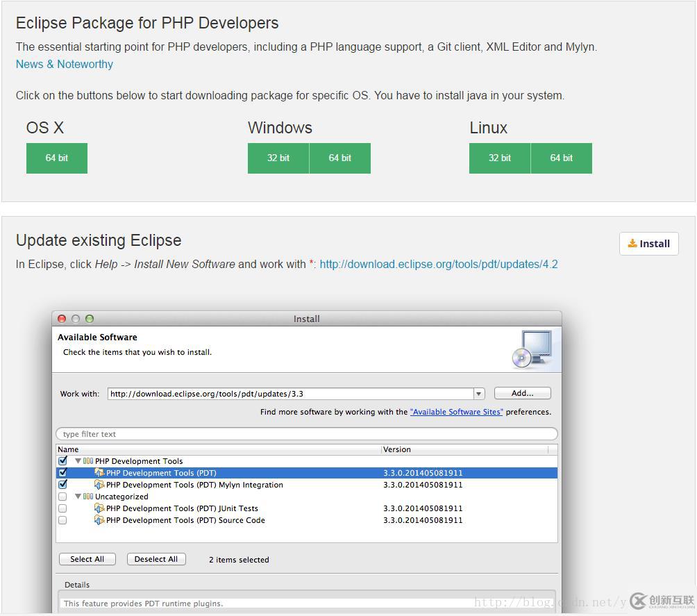This screenshot has width=697, height=616.
Task: Click the Mylyn Integration feature icon
Action: coord(99,485)
